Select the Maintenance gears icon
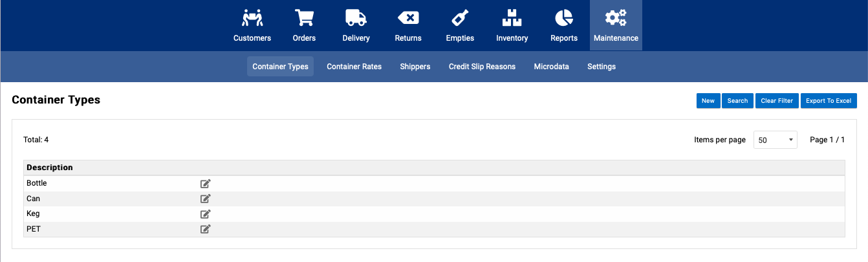 click(x=616, y=17)
